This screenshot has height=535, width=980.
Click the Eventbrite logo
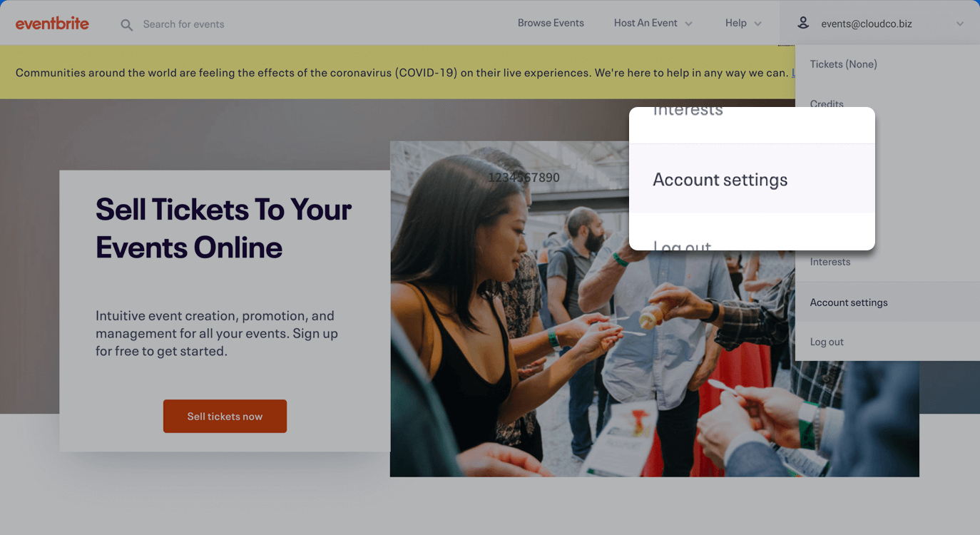[x=52, y=24]
